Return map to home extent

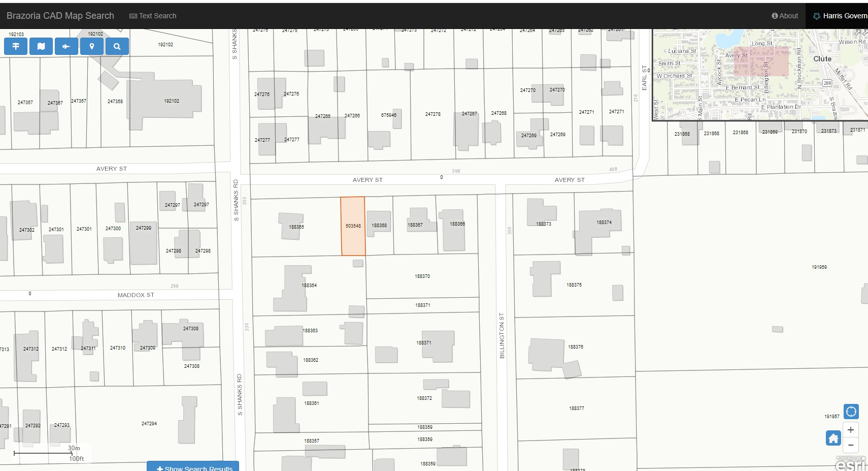833,438
